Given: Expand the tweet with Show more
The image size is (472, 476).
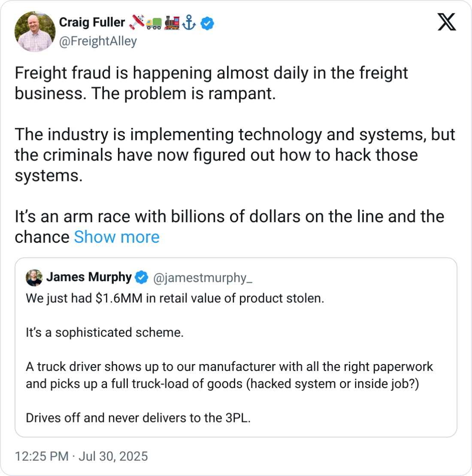Looking at the screenshot, I should click(117, 237).
